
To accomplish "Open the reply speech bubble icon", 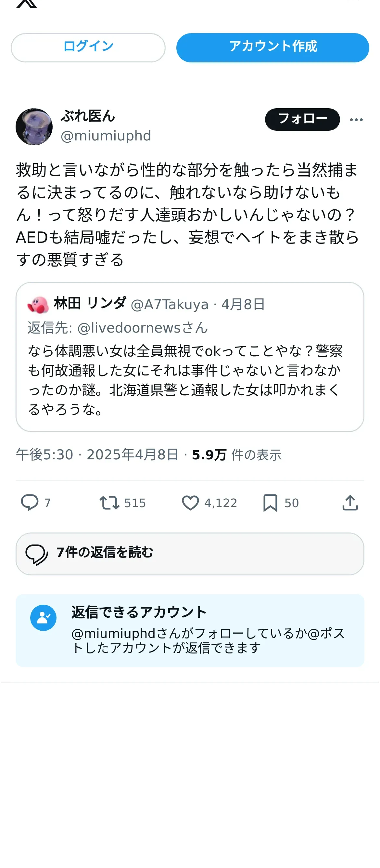I will tap(30, 502).
